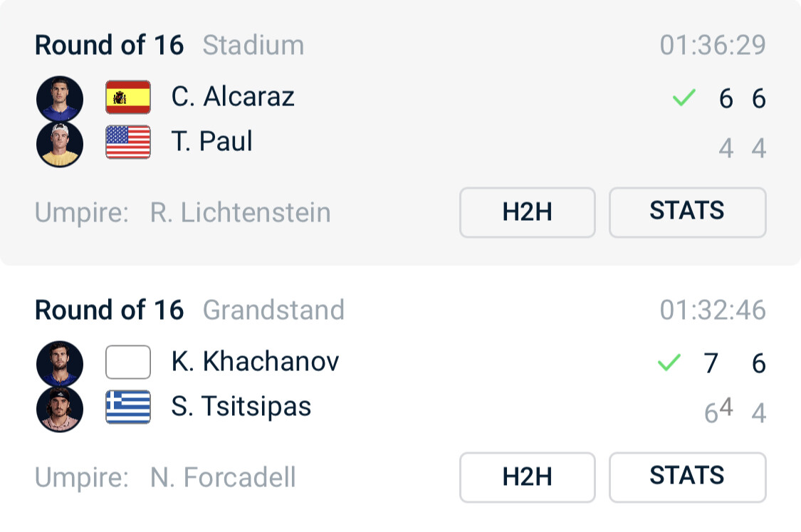Open H2H for Alcaraz vs Paul
This screenshot has width=801, height=532.
(x=527, y=212)
